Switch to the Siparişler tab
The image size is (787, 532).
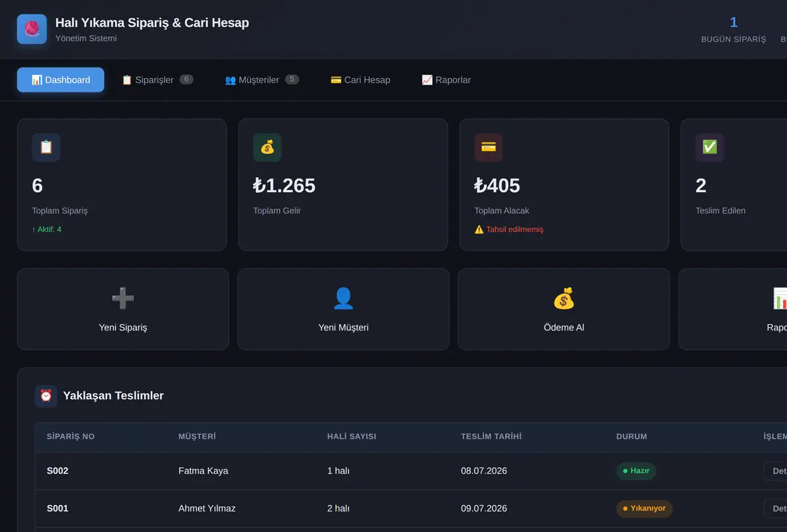tap(157, 80)
